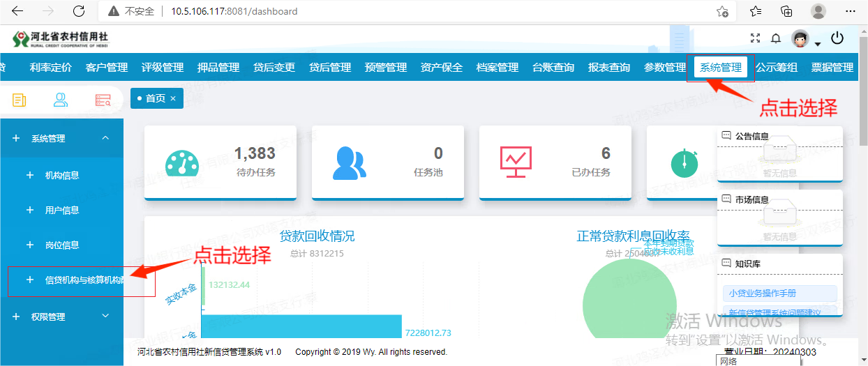Open 评级管理 menu

click(163, 68)
